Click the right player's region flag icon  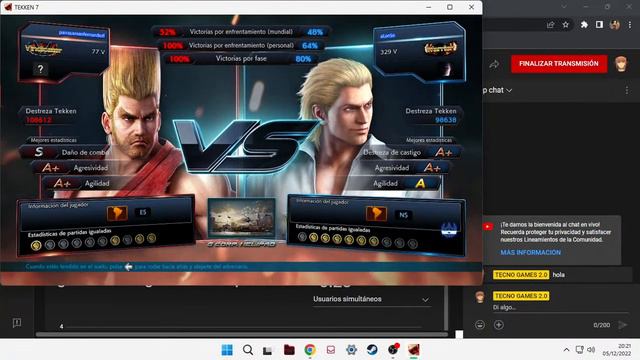coord(376,213)
